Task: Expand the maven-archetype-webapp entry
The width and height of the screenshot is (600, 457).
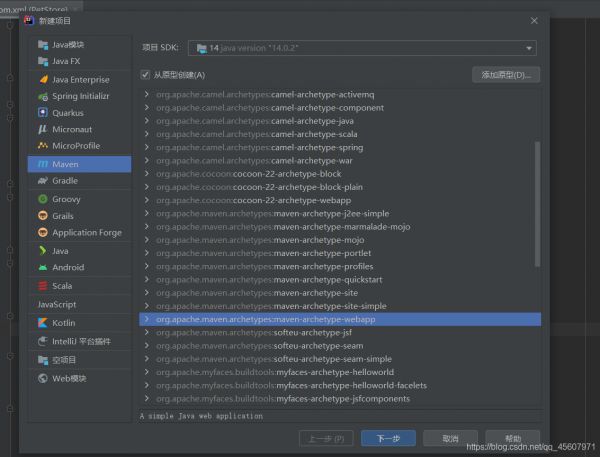Action: point(147,319)
